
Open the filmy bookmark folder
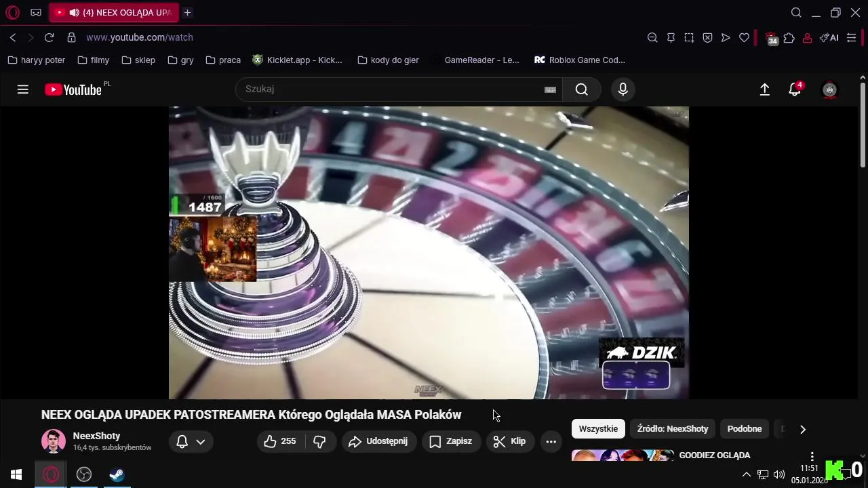coord(94,60)
